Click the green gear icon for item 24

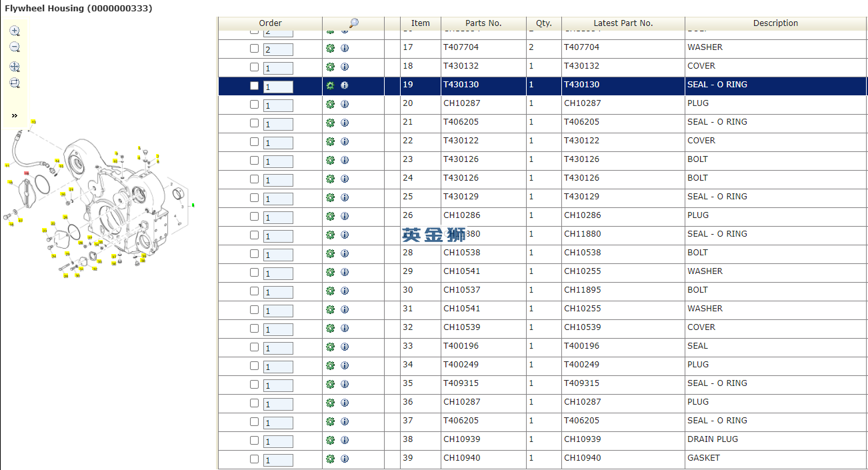click(330, 179)
